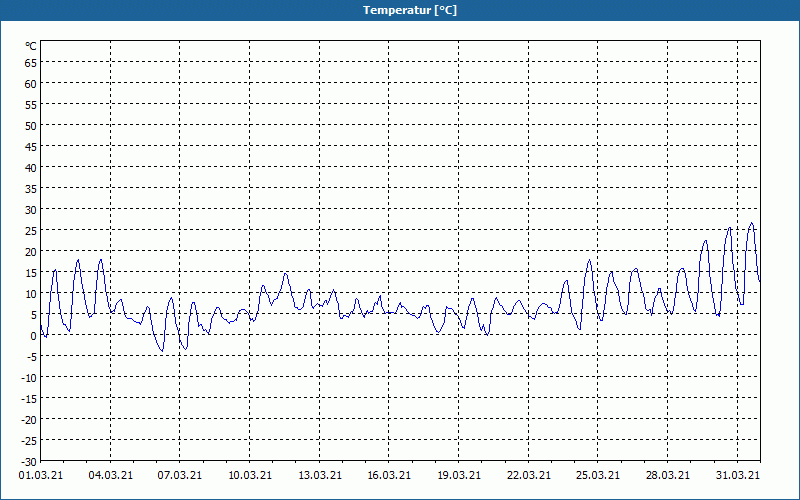Click the -30 y-axis label
This screenshot has height=500, width=800.
[29, 461]
